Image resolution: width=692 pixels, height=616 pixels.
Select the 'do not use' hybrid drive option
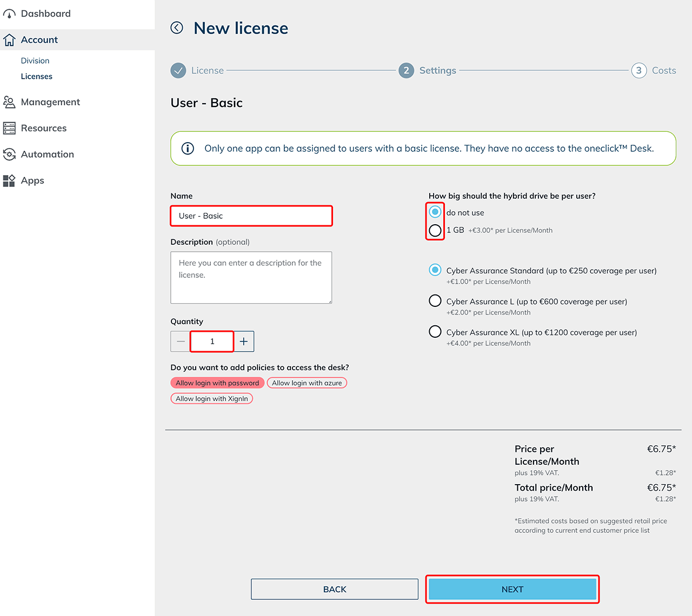pyautogui.click(x=435, y=212)
